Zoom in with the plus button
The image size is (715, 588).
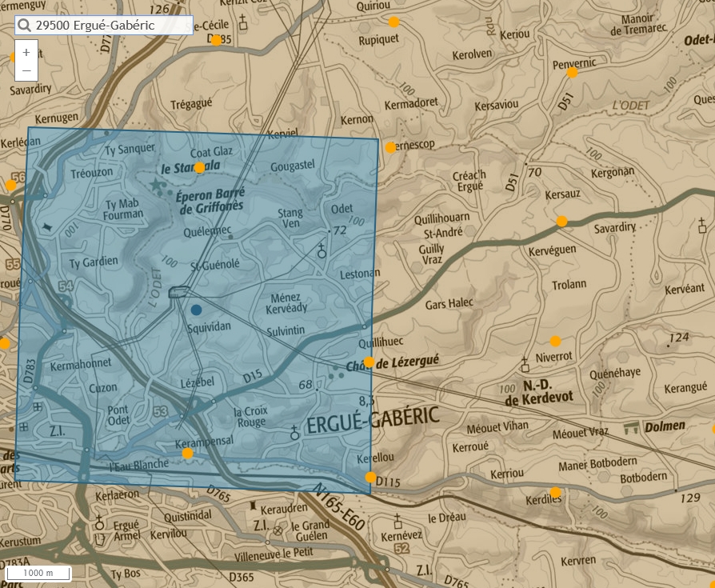26,52
